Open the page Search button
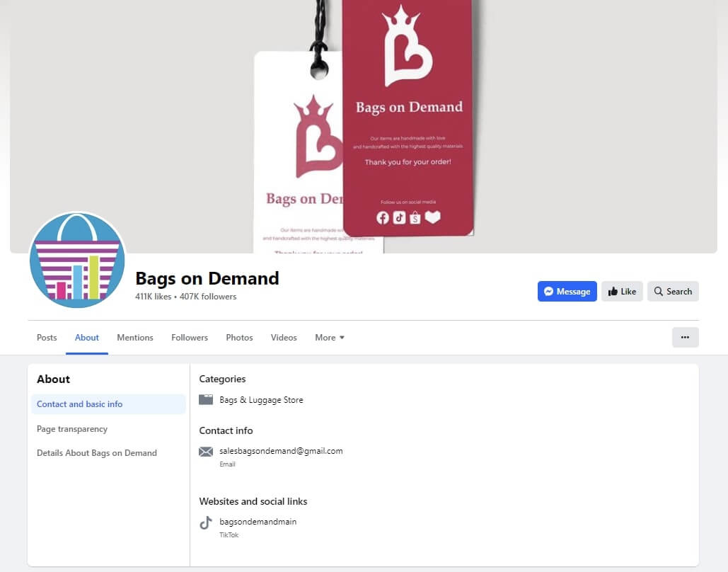Screen dimensions: 728x572 click(673, 292)
